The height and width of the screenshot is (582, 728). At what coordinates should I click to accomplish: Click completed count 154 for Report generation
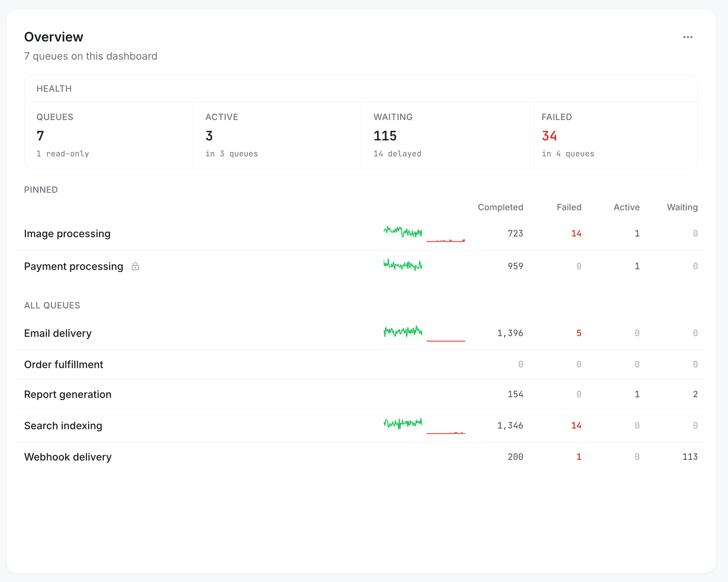[x=515, y=394]
